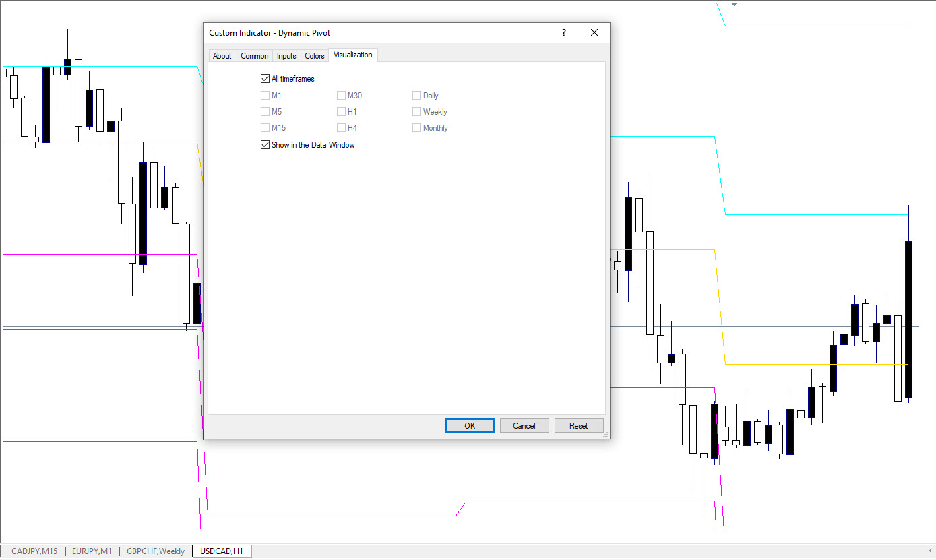Click the chart shift triangle marker
This screenshot has width=936, height=560.
pos(735,4)
